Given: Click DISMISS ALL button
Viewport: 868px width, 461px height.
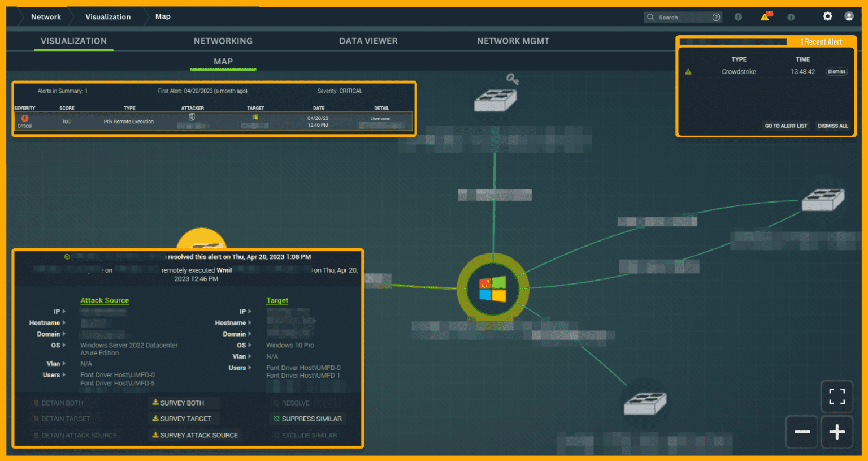Looking at the screenshot, I should pyautogui.click(x=833, y=126).
